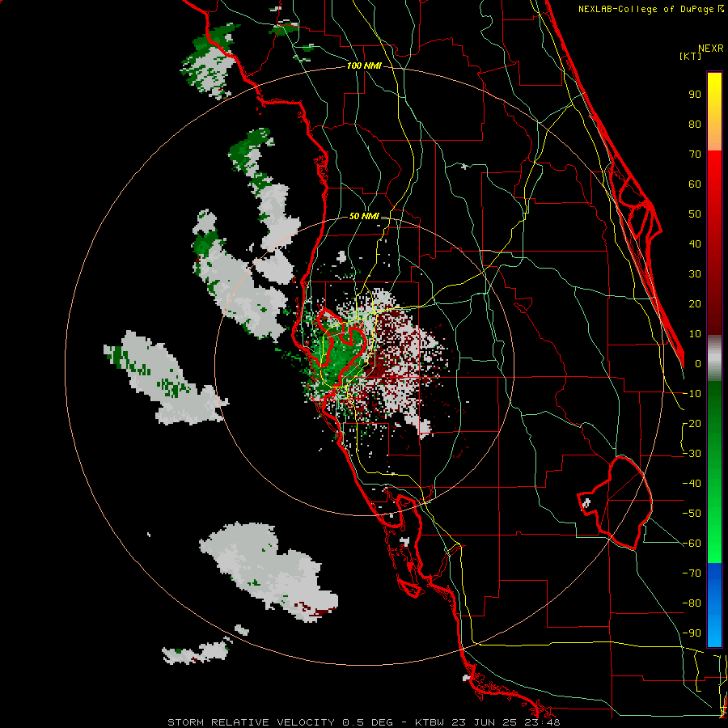Click the -40 value on the velocity scale
The image size is (728, 728).
pos(692,484)
